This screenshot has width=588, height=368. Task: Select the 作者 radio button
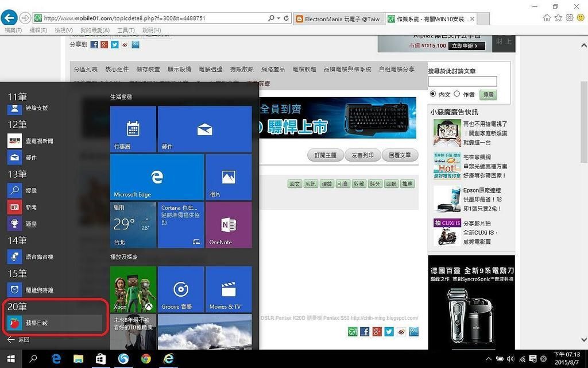[457, 94]
